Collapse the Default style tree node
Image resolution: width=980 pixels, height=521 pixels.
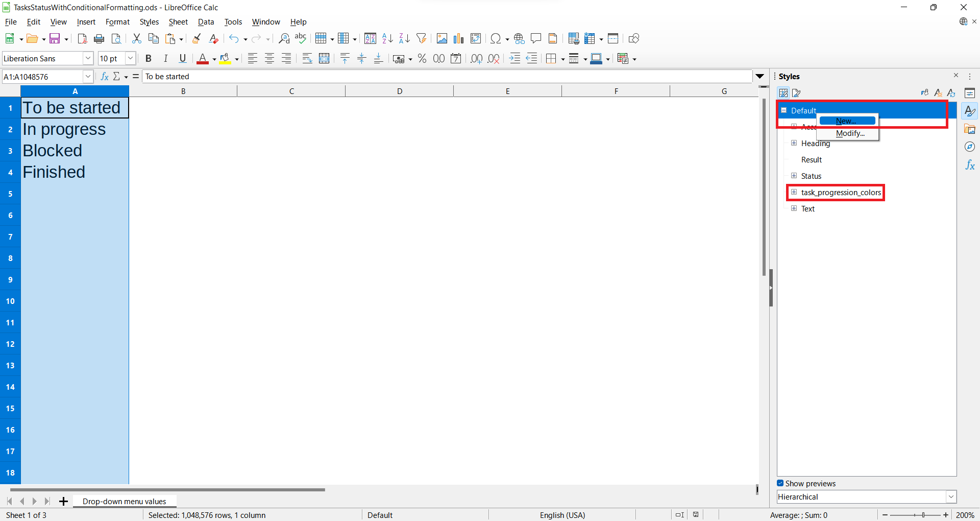(784, 110)
